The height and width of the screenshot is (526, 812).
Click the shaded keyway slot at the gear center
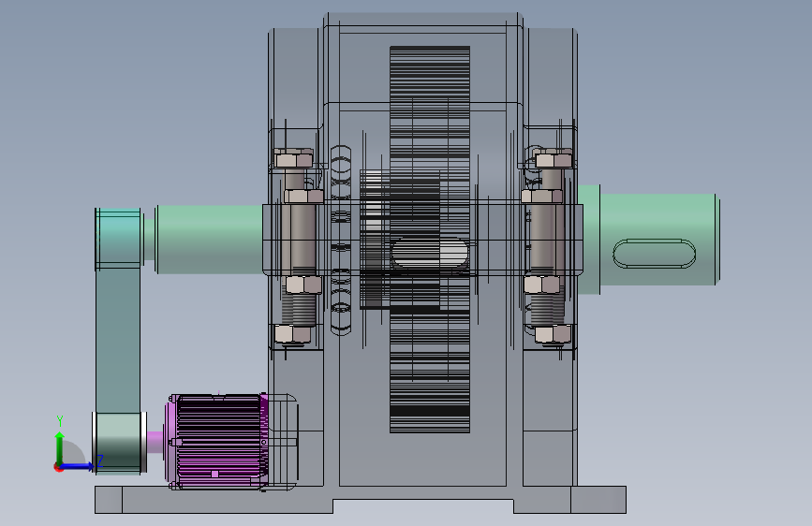[x=429, y=253]
